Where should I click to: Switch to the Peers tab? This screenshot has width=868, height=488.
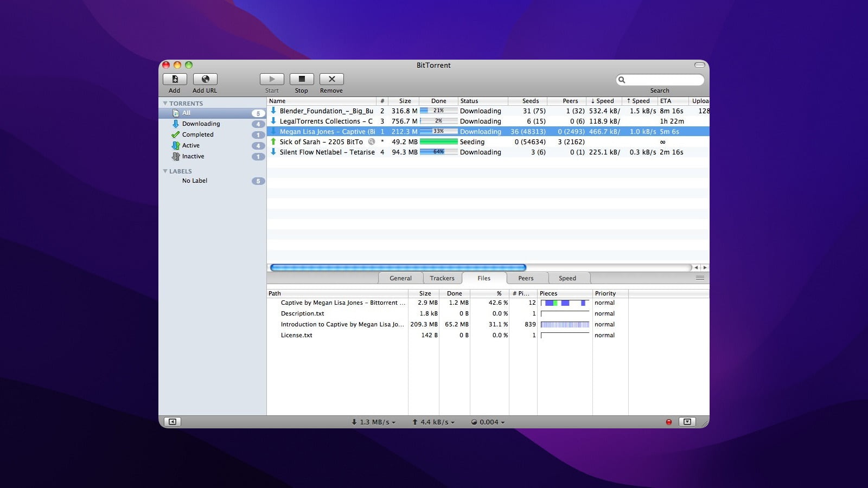click(525, 278)
